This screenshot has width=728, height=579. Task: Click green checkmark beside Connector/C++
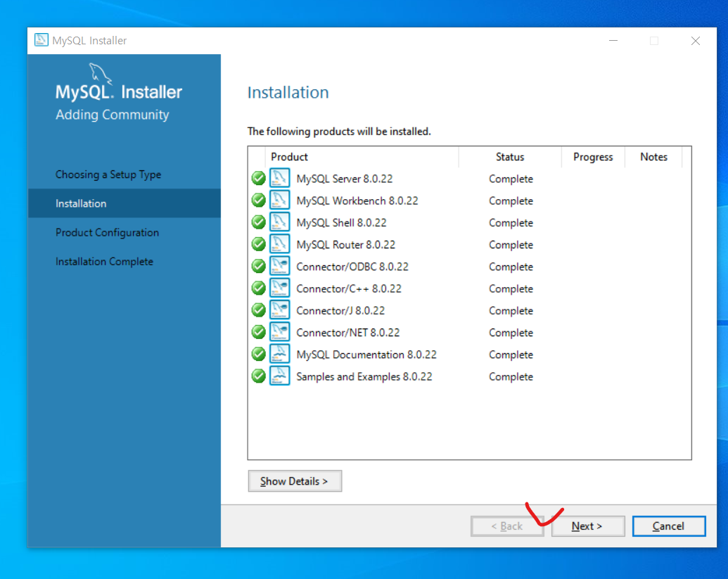(x=259, y=288)
